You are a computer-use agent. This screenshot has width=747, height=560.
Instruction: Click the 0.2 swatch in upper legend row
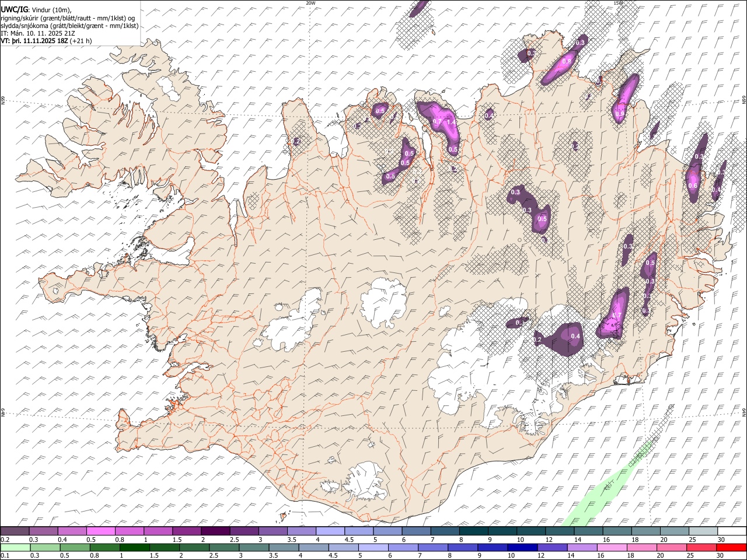pos(15,531)
